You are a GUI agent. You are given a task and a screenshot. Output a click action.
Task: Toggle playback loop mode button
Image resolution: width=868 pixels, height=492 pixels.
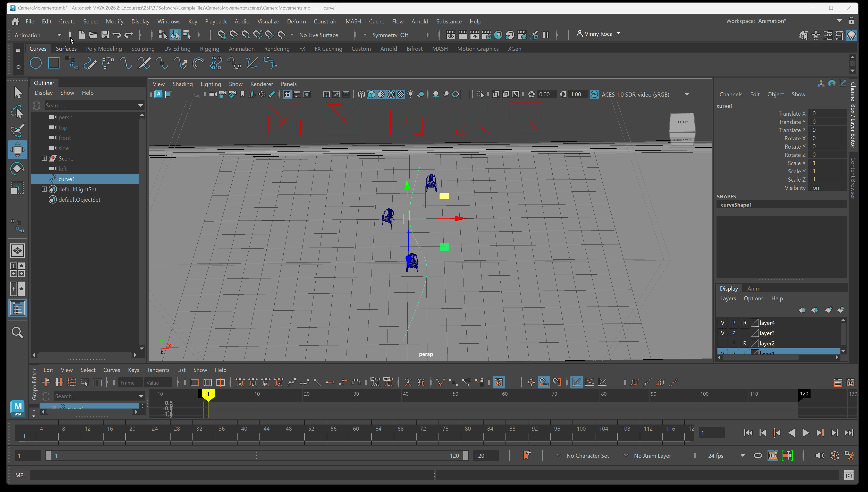click(x=757, y=455)
